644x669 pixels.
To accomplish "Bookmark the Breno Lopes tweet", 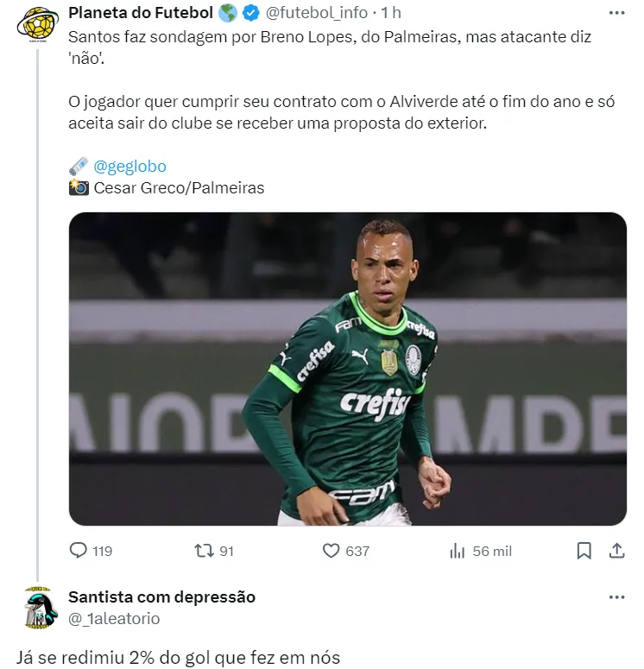I will [584, 550].
